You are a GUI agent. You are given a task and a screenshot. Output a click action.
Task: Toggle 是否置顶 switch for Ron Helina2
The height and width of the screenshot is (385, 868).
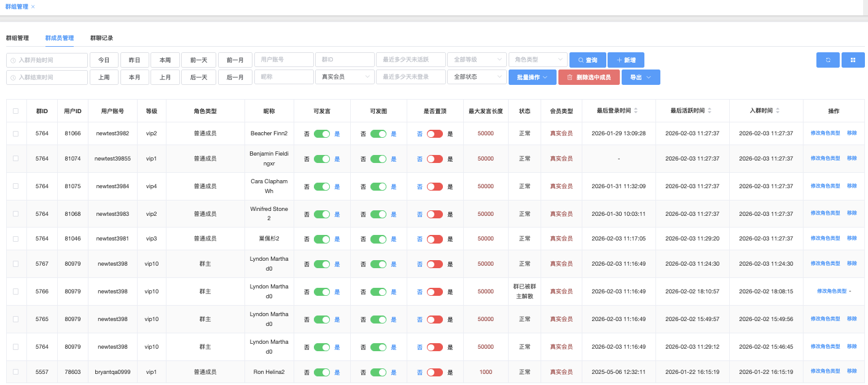coord(435,372)
